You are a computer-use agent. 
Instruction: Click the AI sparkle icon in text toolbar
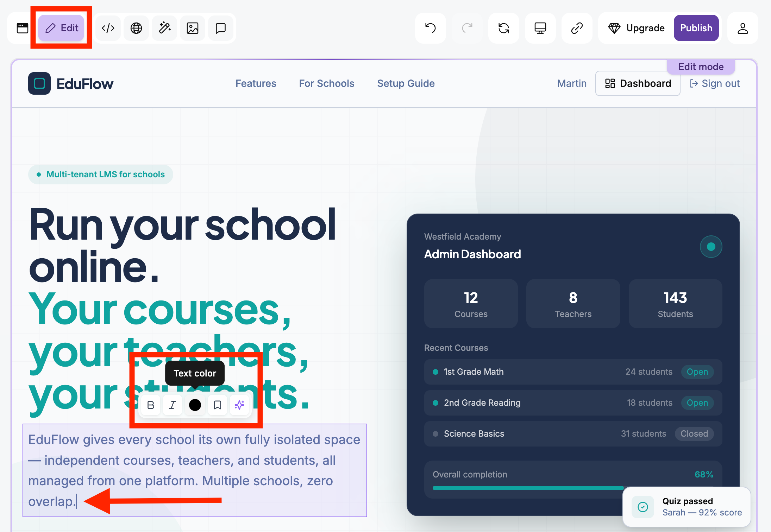(239, 405)
